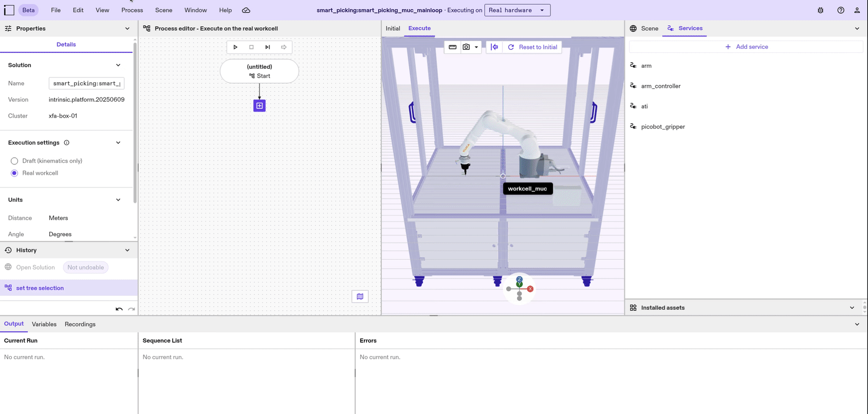Switch to the Variables tab
The height and width of the screenshot is (414, 868).
click(x=44, y=324)
